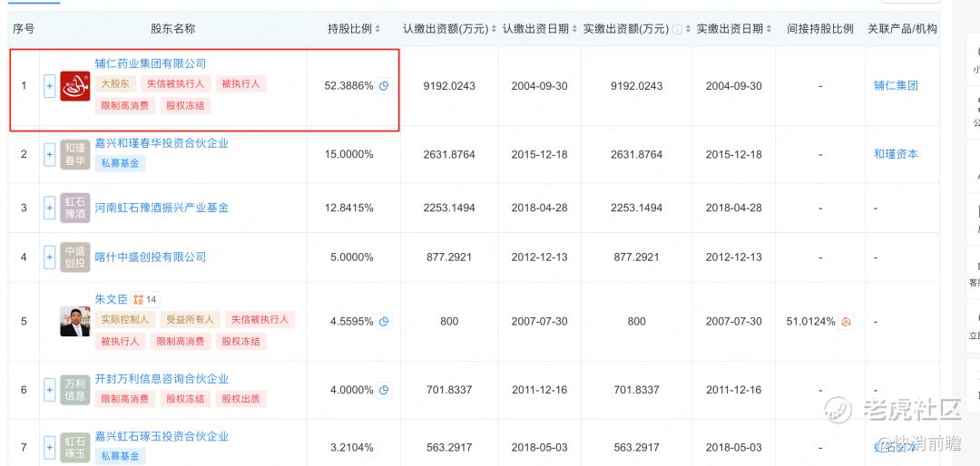Open 河南虹石豫酒振兴产业基金 link
Screen dimensions: 980x466
pos(162,208)
